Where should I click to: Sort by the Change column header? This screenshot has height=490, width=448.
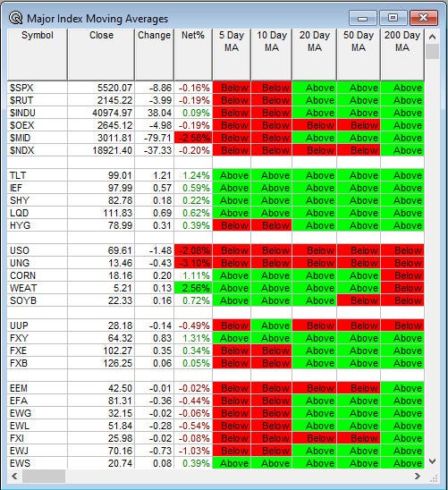point(155,55)
